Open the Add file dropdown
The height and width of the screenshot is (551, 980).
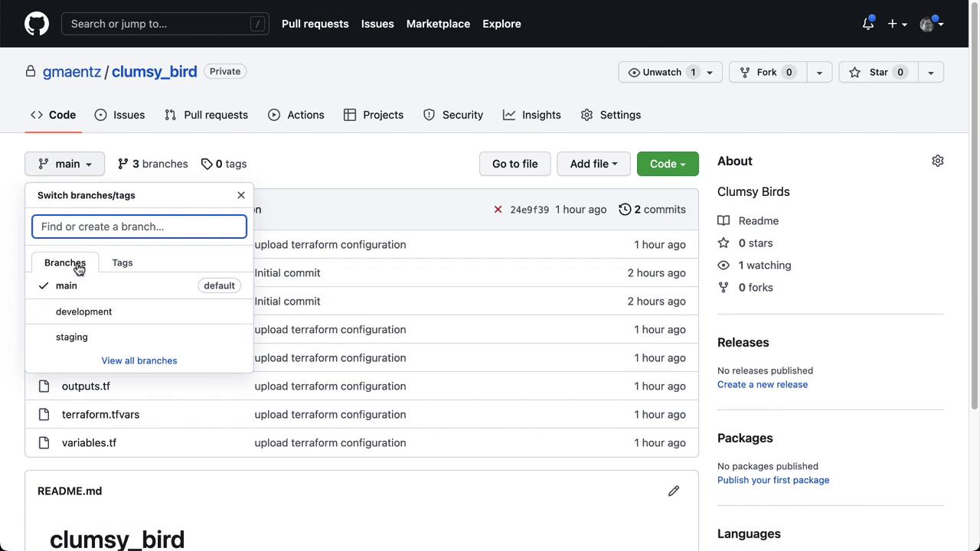593,164
